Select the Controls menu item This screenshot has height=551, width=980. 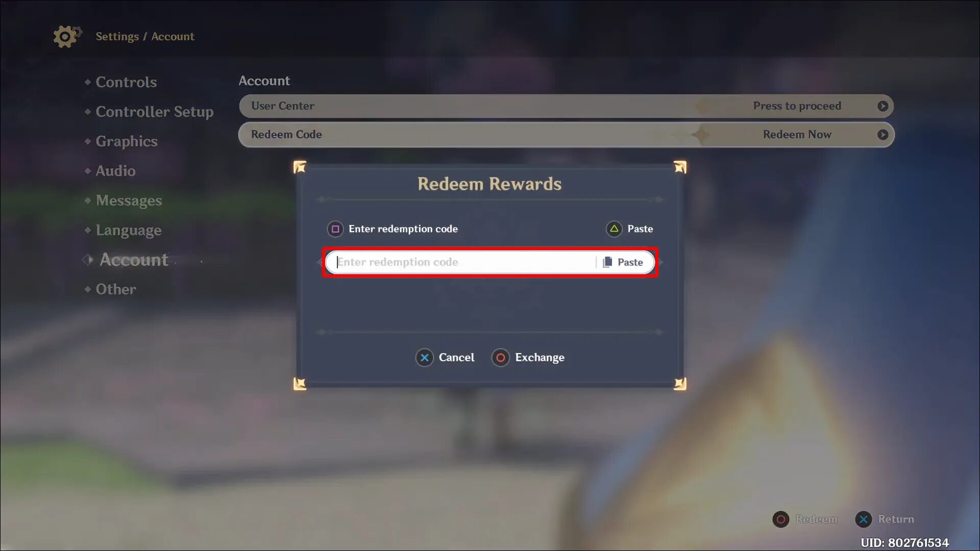click(126, 82)
